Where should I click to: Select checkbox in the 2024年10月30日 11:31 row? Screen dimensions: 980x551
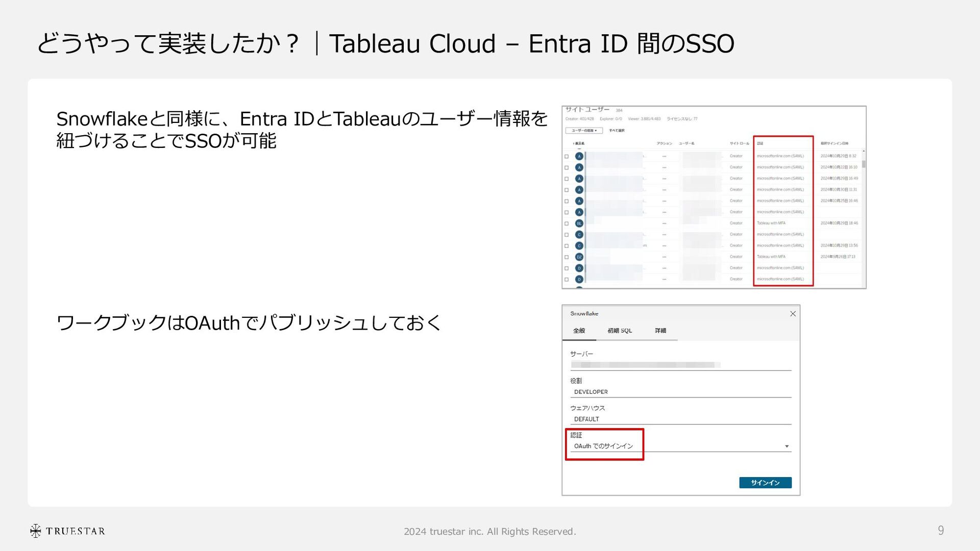[567, 190]
